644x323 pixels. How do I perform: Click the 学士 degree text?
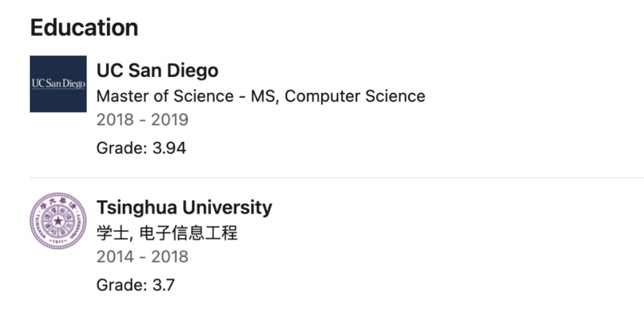(113, 232)
